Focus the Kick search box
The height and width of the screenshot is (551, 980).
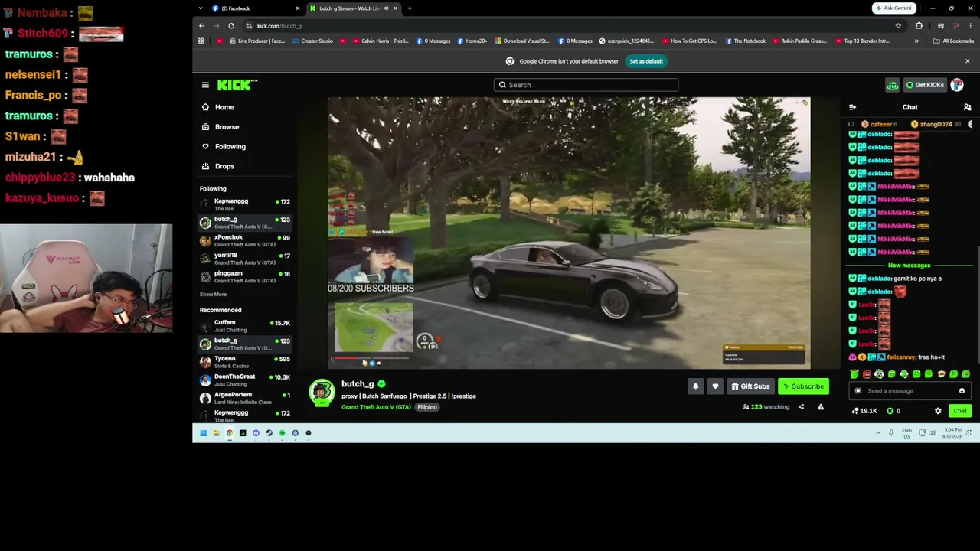[x=586, y=85]
